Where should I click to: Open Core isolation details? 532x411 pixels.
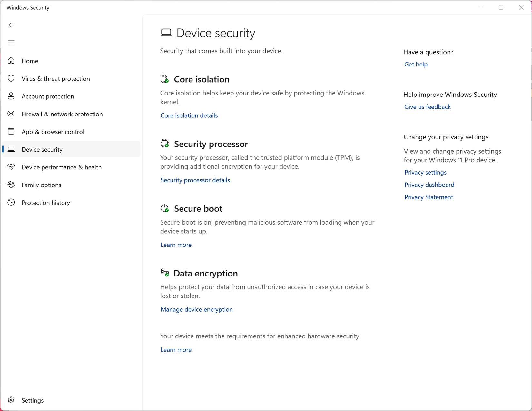pyautogui.click(x=189, y=115)
